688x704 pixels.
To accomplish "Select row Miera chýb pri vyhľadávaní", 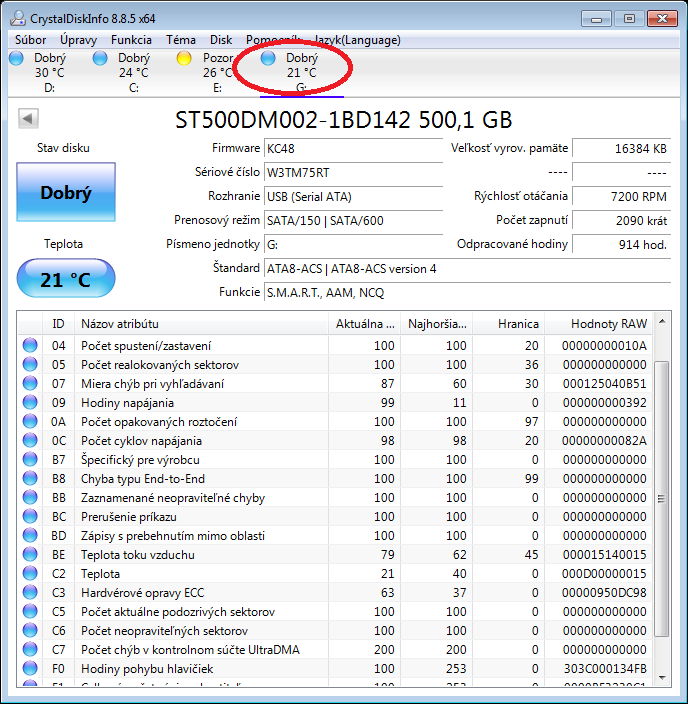I will tap(335, 383).
